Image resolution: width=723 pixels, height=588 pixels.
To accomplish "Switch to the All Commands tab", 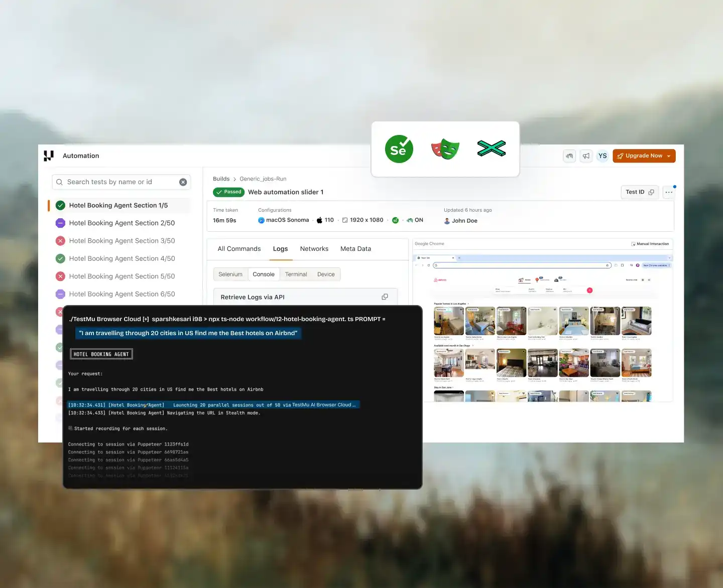I will [x=239, y=249].
